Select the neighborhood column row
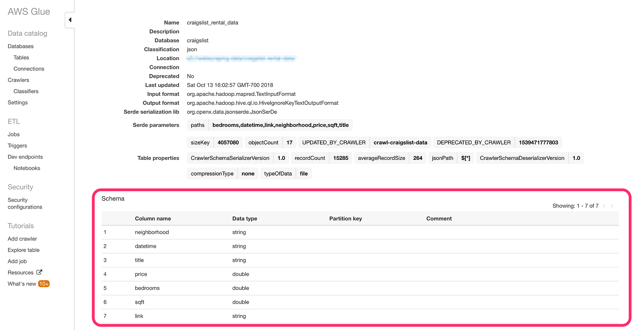Screen dimensions: 644x331 [x=360, y=232]
